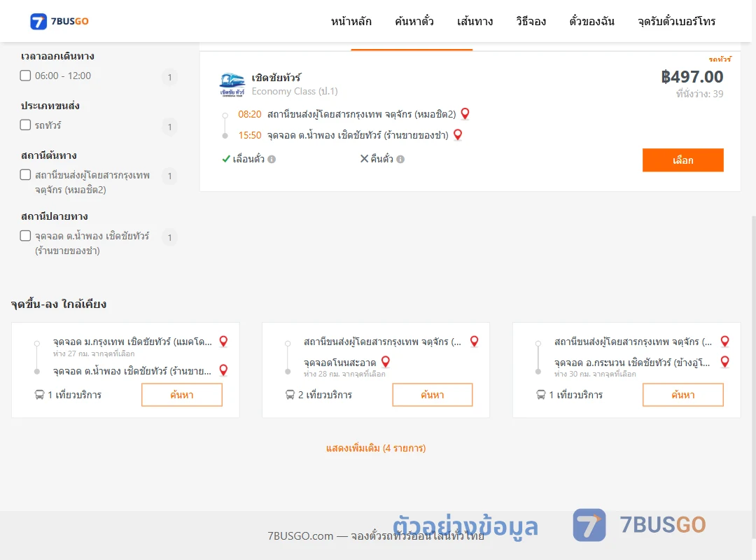Click ค้นหา in the ม.กรุงเทพ nearby card

click(182, 395)
